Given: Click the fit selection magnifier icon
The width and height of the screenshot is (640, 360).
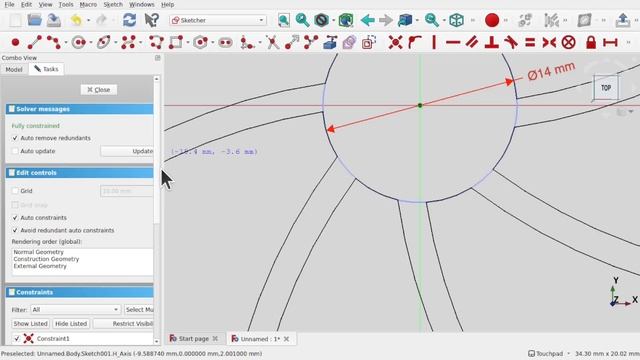Looking at the screenshot, I should coord(302,20).
